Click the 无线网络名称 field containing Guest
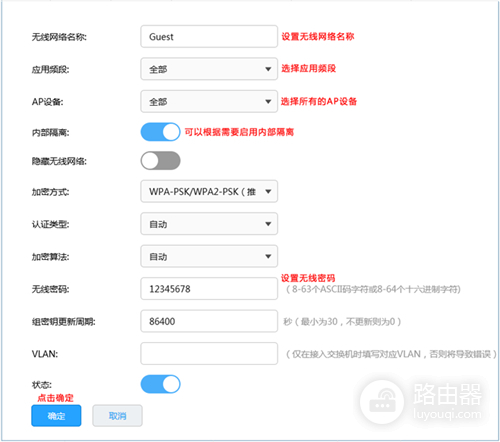 pyautogui.click(x=209, y=36)
